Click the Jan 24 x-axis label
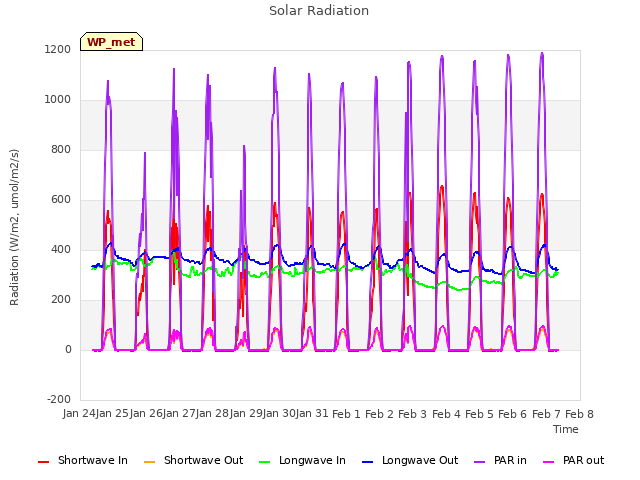The width and height of the screenshot is (640, 480). (x=79, y=414)
